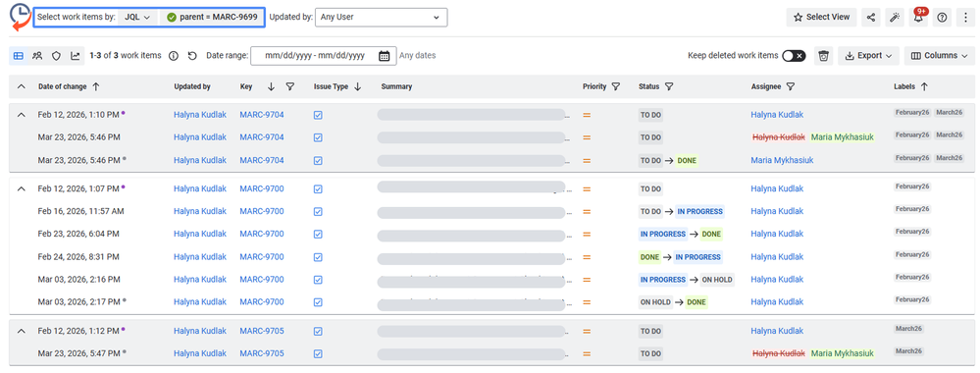Toggle Keep deleted work items switch
The width and height of the screenshot is (980, 373).
coord(794,56)
